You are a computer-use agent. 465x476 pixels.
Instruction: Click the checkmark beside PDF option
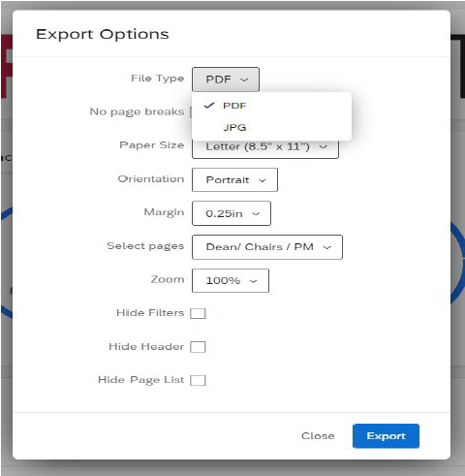(x=209, y=105)
